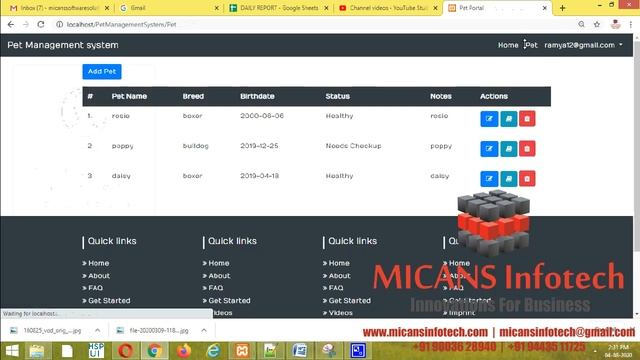The width and height of the screenshot is (640, 360).
Task: Edit the poppy pet record
Action: click(489, 149)
